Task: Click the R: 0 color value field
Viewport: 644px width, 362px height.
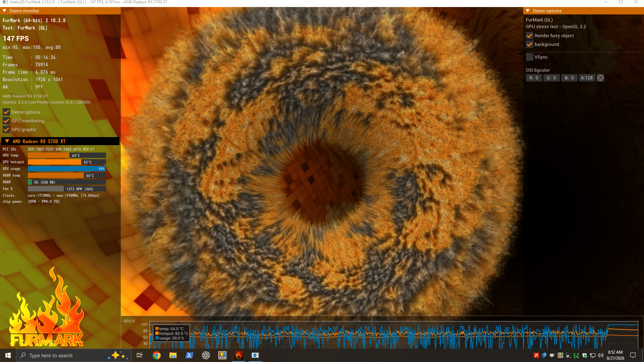Action: 534,78
